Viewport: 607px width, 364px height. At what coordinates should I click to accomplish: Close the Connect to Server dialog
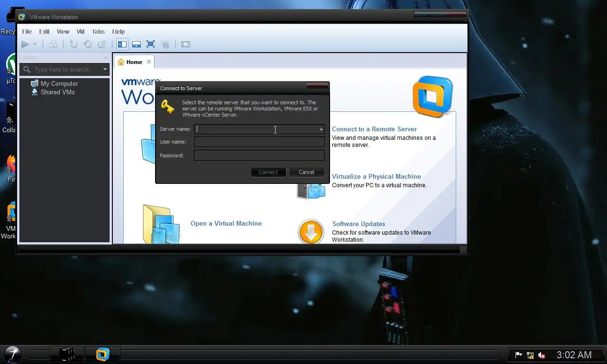coord(317,86)
